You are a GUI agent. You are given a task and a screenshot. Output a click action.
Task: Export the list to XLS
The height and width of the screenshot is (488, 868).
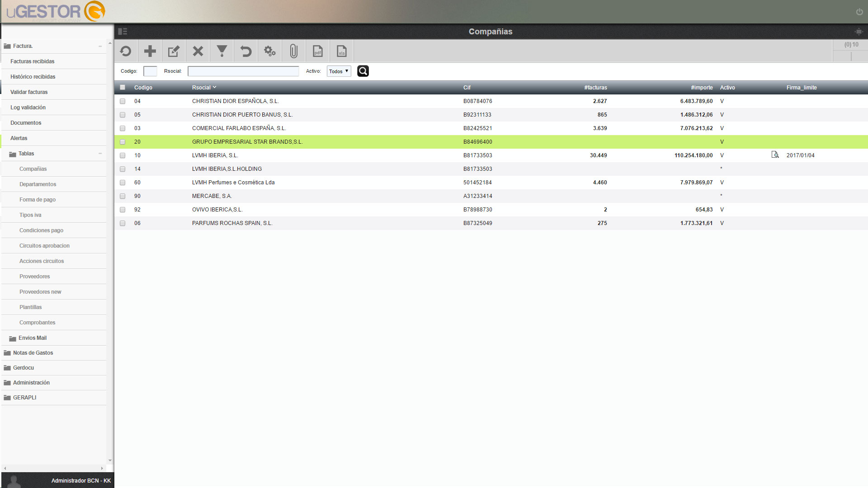coord(341,51)
